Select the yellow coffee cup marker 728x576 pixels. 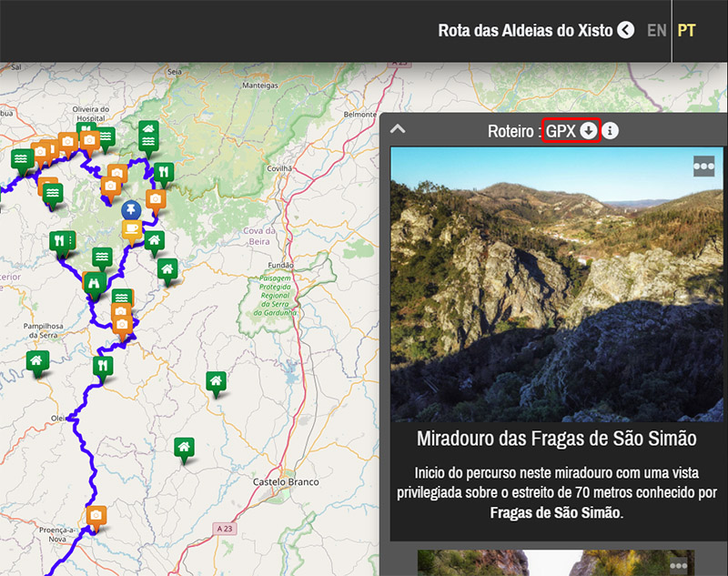tap(131, 228)
